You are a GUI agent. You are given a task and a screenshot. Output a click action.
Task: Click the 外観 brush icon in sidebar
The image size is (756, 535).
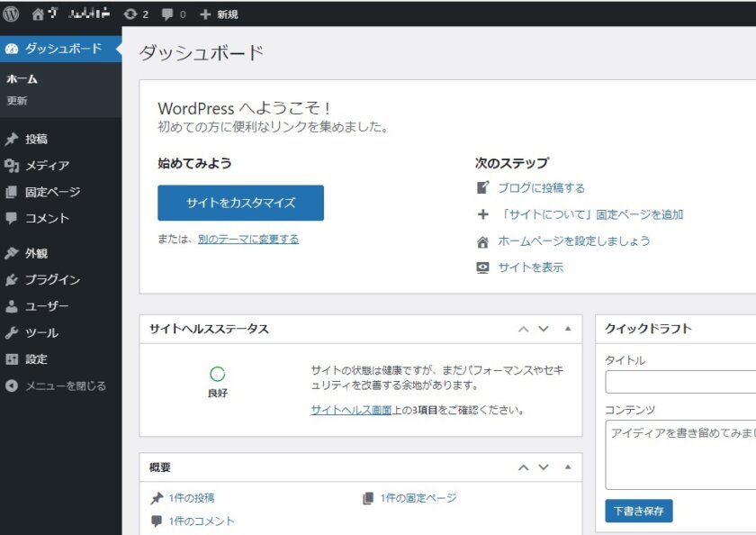[12, 253]
